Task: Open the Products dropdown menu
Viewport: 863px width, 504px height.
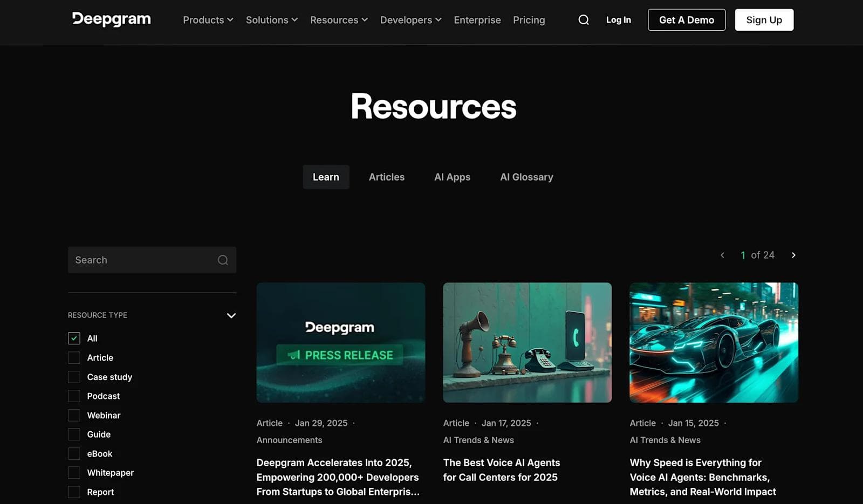Action: click(x=207, y=19)
